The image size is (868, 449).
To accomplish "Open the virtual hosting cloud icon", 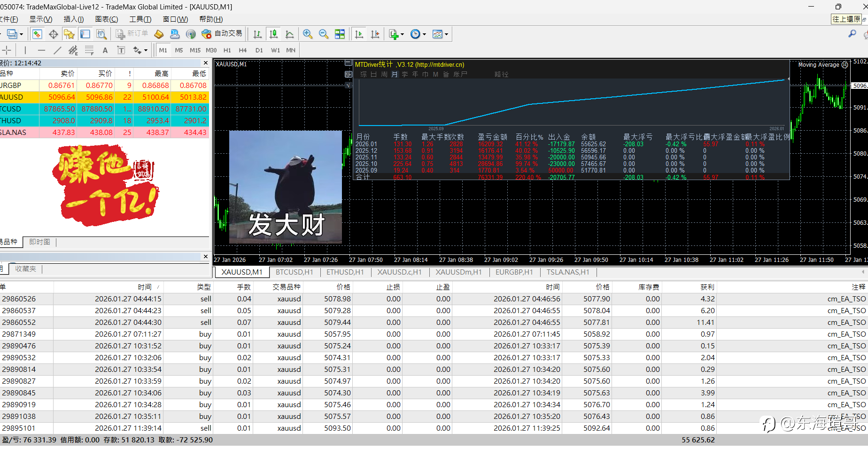I will [175, 34].
